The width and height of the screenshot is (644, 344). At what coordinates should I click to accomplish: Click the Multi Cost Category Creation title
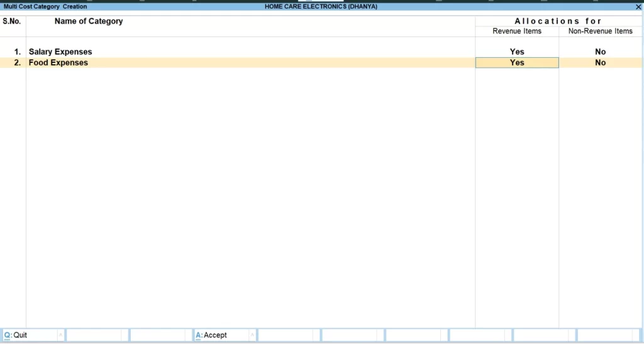(x=45, y=6)
